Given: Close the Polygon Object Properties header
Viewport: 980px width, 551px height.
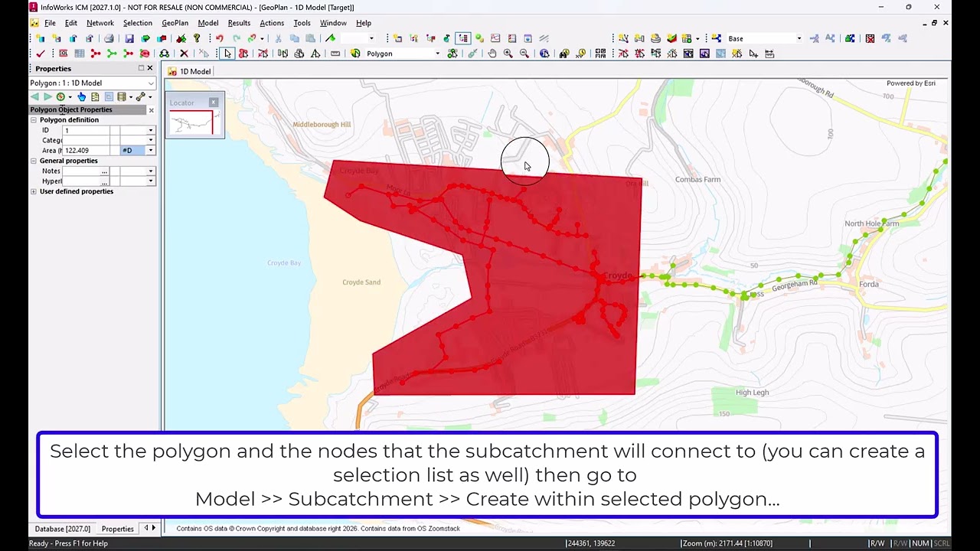Looking at the screenshot, I should point(151,110).
